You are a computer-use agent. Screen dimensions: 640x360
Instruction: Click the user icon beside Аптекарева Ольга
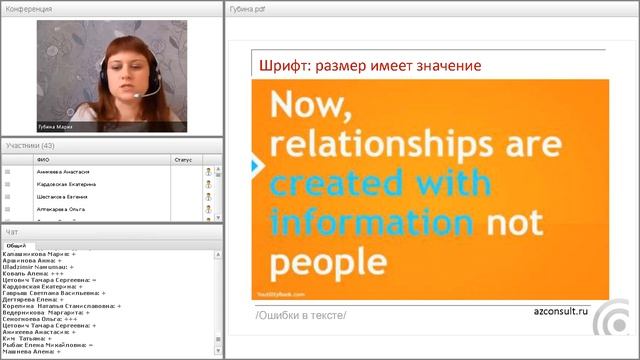tap(209, 209)
